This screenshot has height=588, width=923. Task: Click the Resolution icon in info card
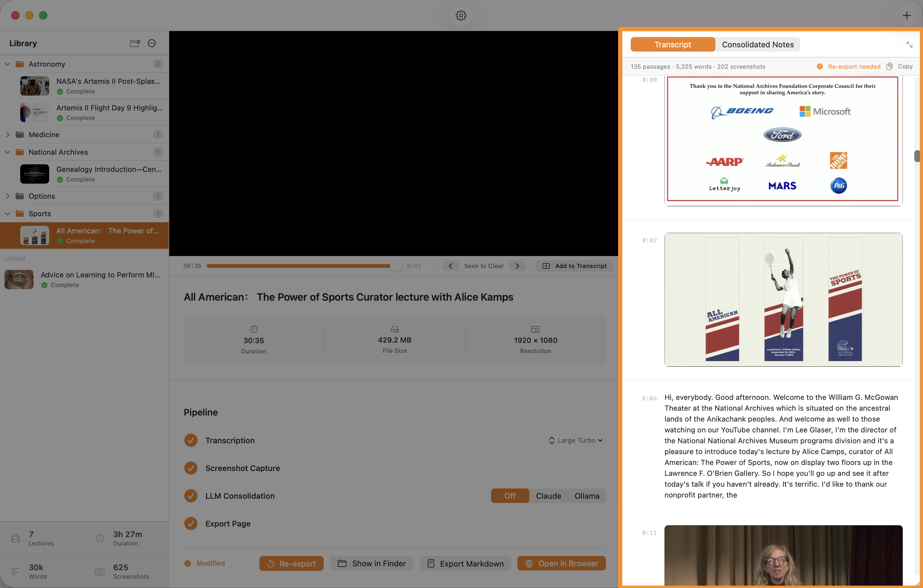(535, 329)
